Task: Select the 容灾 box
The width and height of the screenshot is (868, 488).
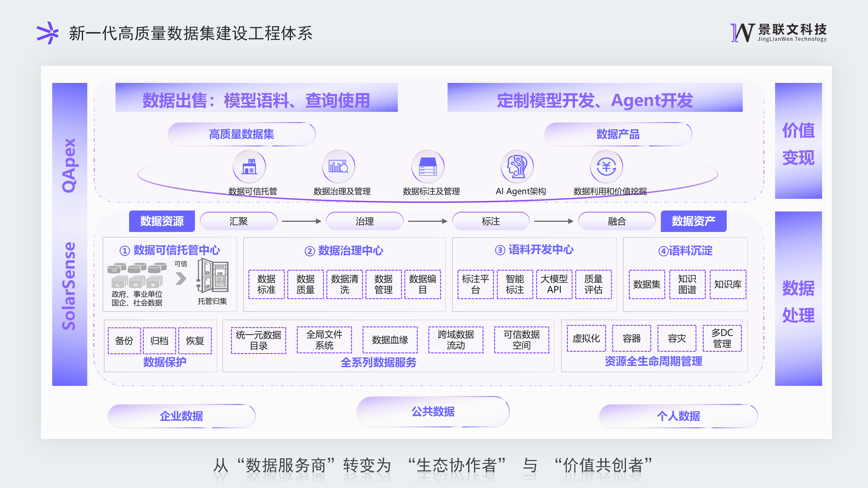Action: pos(677,338)
